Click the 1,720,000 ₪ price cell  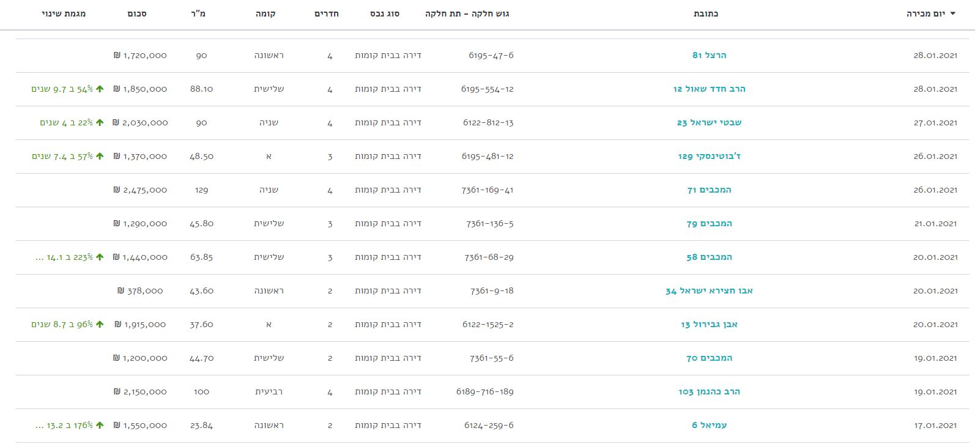(140, 56)
